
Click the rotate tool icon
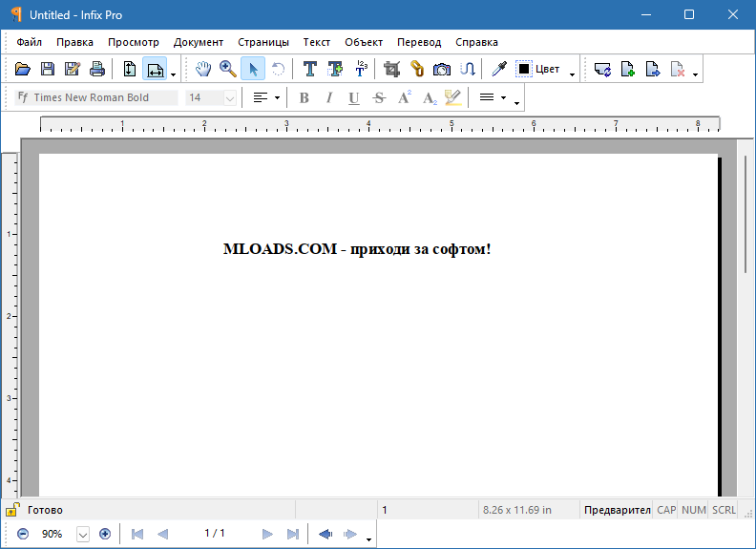point(278,69)
